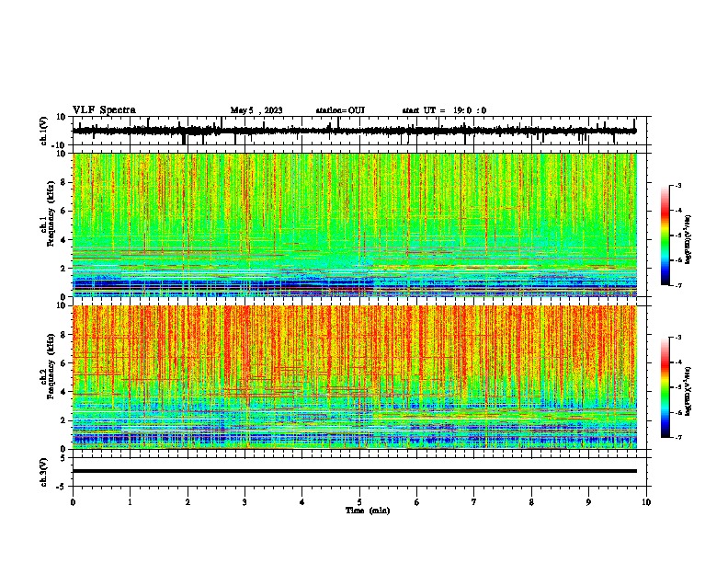Click the "-7" label on ch.1 color bar
728x563 pixels.
[x=678, y=286]
